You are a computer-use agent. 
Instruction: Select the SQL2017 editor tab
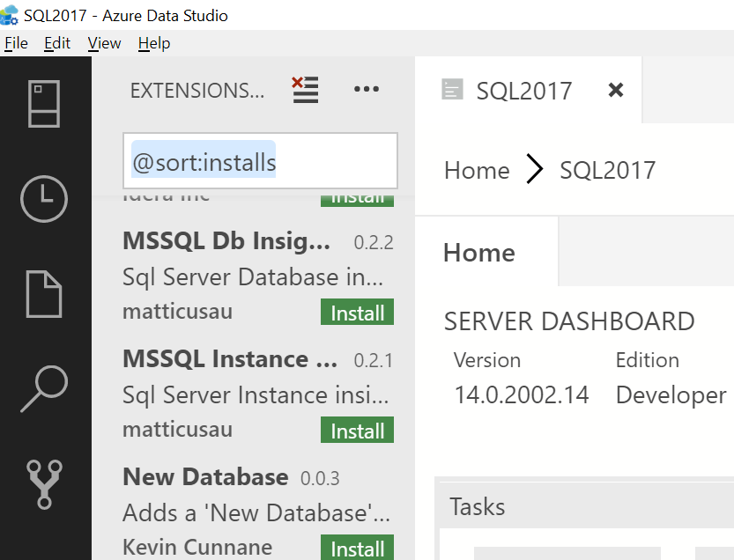(523, 91)
